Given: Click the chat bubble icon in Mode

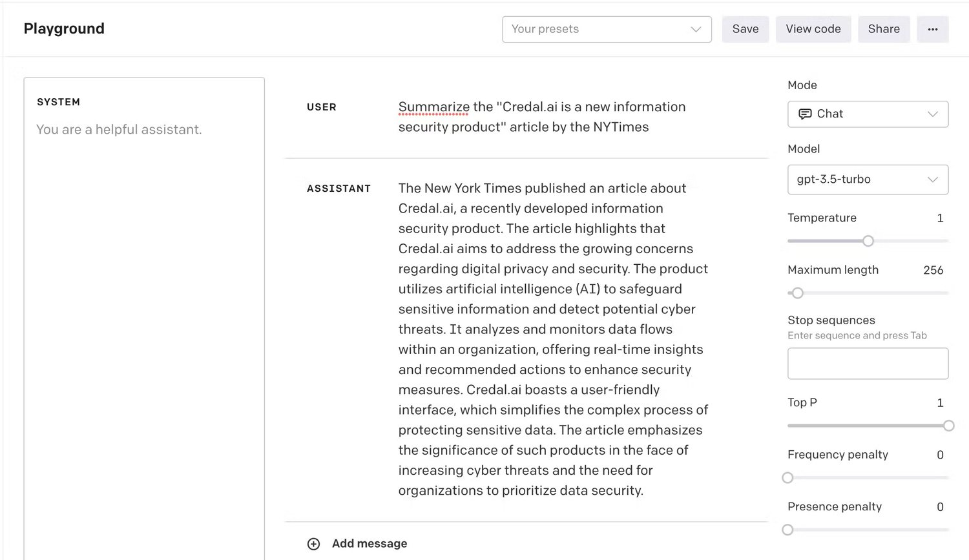Looking at the screenshot, I should point(805,114).
